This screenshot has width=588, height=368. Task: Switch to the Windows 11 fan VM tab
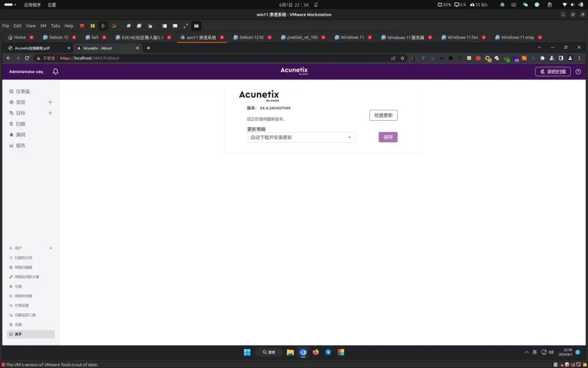click(x=462, y=37)
